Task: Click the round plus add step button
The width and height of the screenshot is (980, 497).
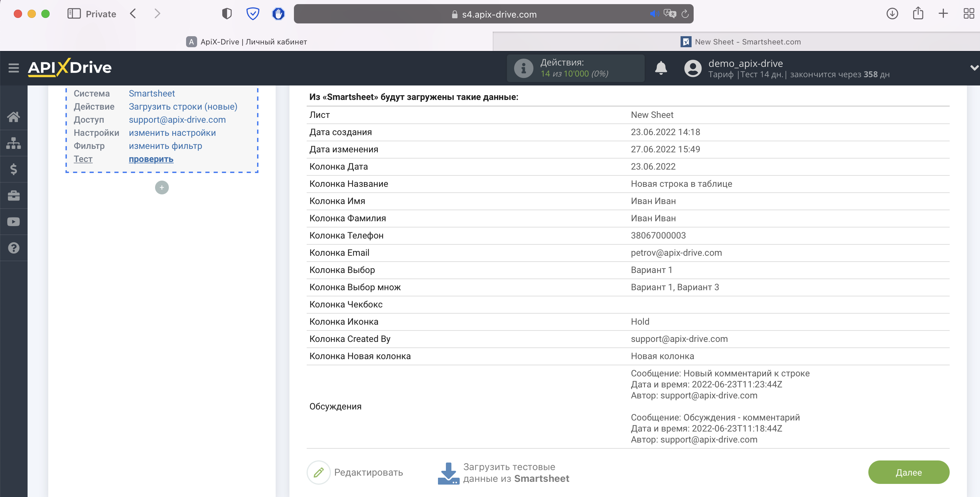Action: (x=162, y=187)
